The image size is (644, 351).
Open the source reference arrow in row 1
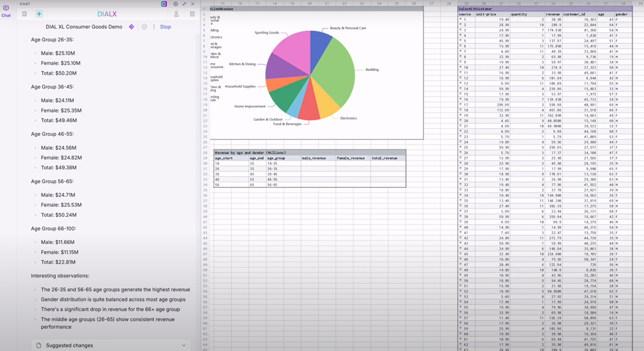461,19
